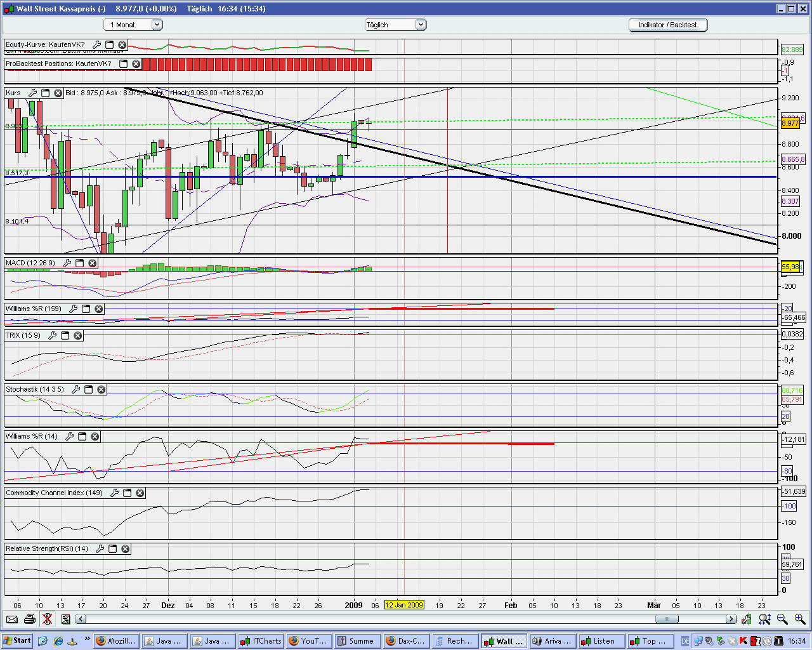Send chart by email envelope icon
812x650 pixels.
pyautogui.click(x=12, y=619)
